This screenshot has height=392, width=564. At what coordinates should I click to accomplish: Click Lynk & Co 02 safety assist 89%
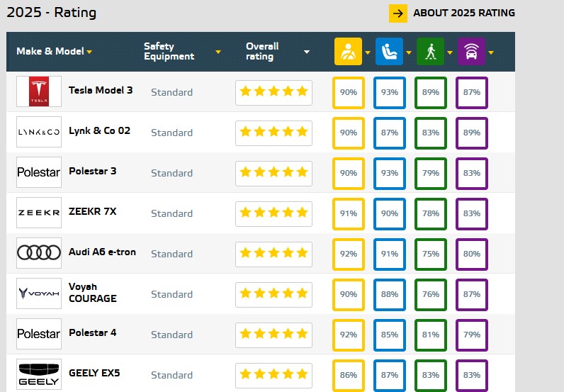coord(472,133)
